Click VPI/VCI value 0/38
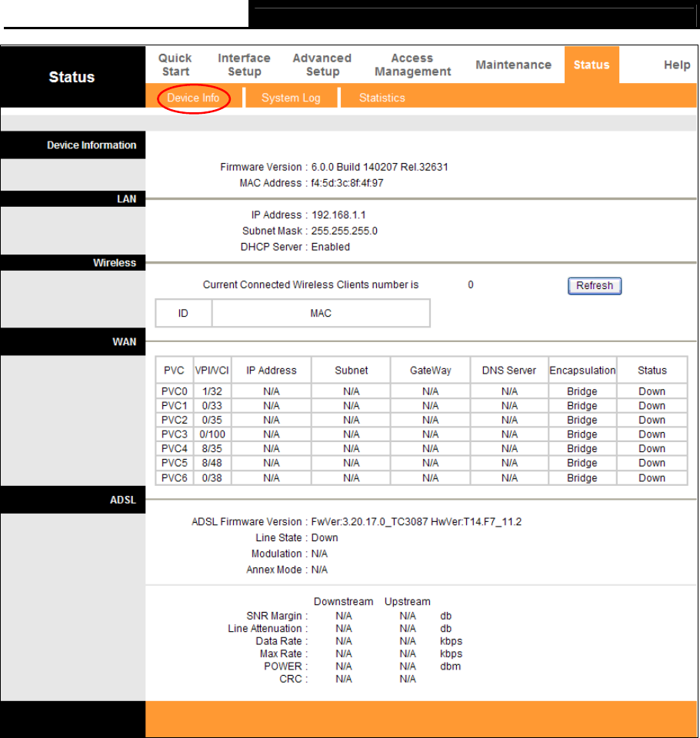 [212, 478]
